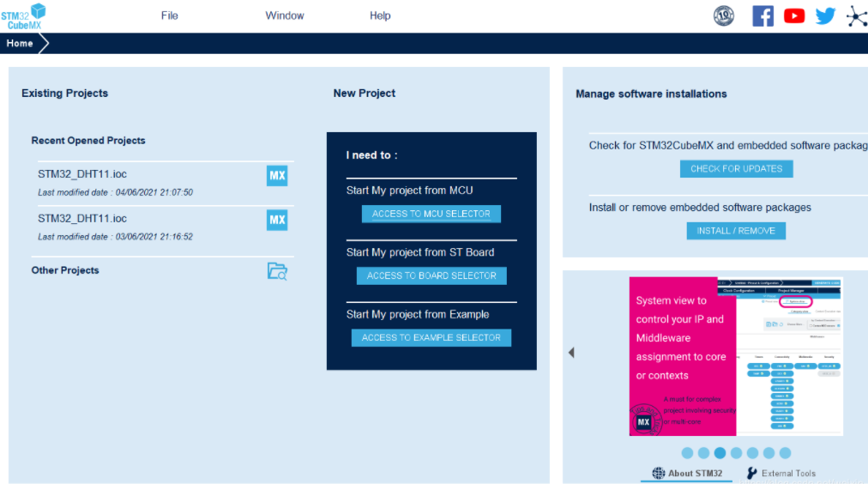Screen dimensions: 868x484
Task: Switch to External Tools tab
Action: click(781, 474)
